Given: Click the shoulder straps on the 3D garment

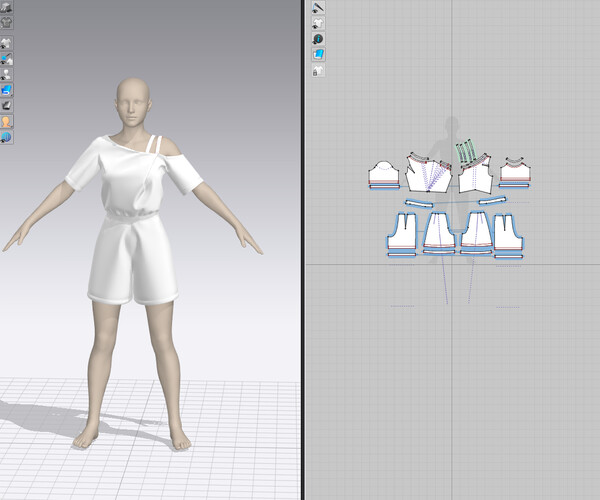Looking at the screenshot, I should tap(154, 144).
